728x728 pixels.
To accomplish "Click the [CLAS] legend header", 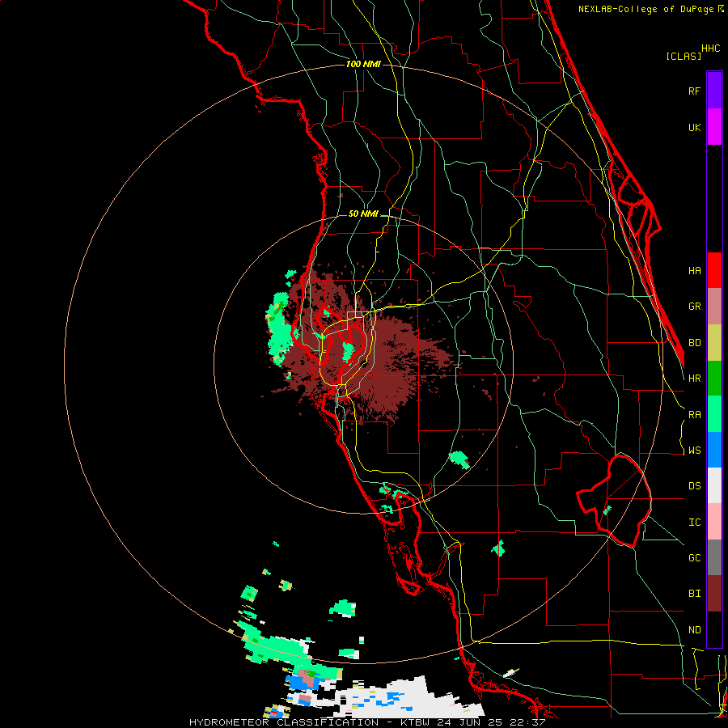I will coord(684,57).
